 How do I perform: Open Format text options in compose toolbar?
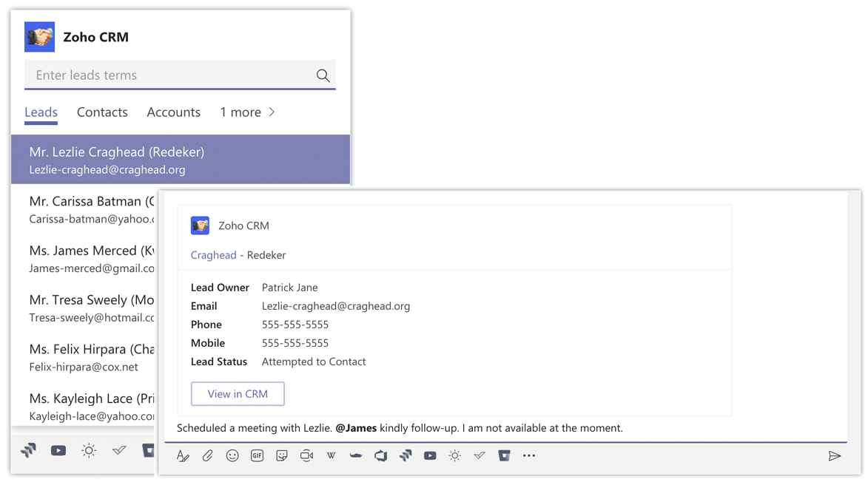[183, 455]
